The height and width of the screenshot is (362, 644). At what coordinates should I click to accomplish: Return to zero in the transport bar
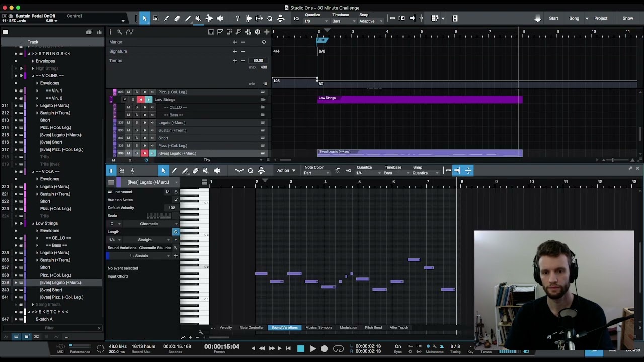click(288, 348)
